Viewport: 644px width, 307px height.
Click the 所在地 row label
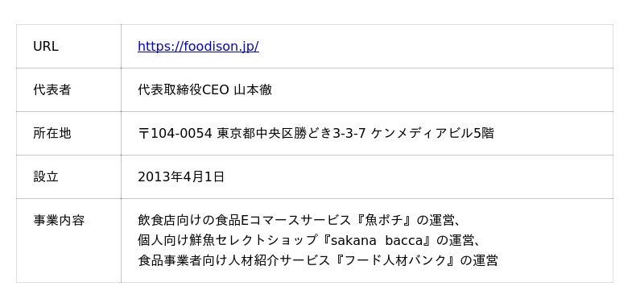(x=52, y=133)
